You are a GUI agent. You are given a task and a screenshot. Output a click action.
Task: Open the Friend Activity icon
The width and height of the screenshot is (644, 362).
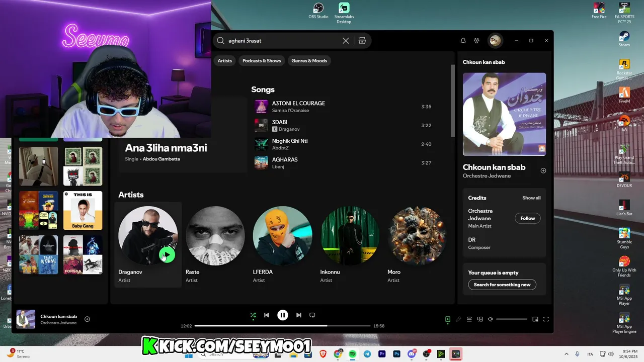point(476,41)
